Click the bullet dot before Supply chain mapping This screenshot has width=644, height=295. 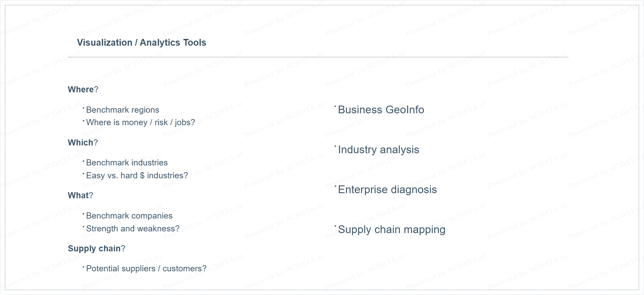pos(335,226)
